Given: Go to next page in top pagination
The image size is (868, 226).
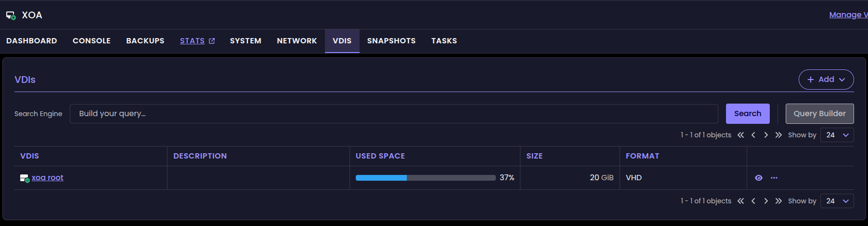Looking at the screenshot, I should pos(766,135).
